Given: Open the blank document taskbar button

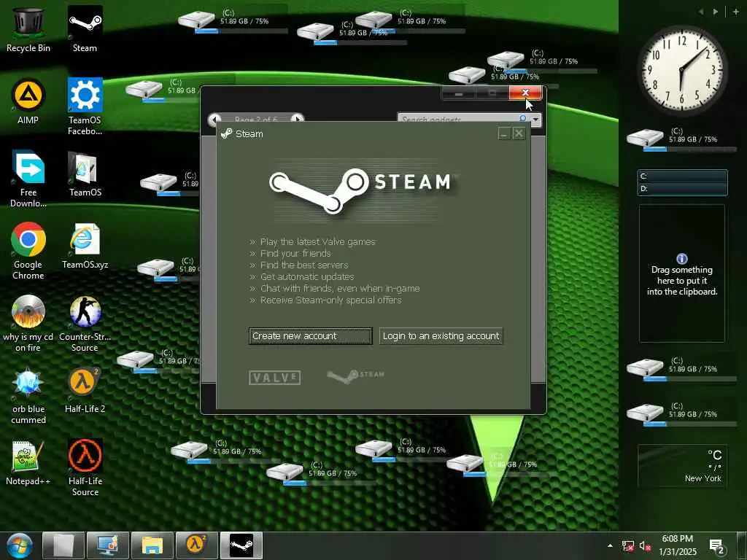Looking at the screenshot, I should [63, 545].
